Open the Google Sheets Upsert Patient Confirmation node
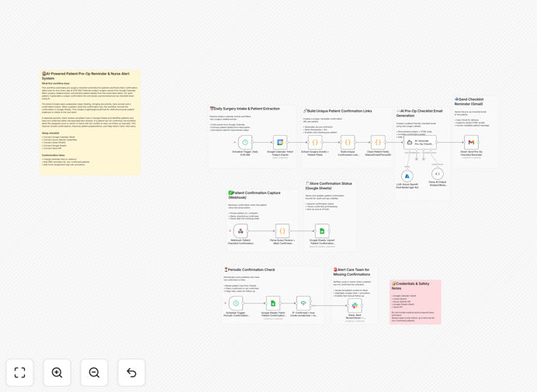 pyautogui.click(x=322, y=231)
